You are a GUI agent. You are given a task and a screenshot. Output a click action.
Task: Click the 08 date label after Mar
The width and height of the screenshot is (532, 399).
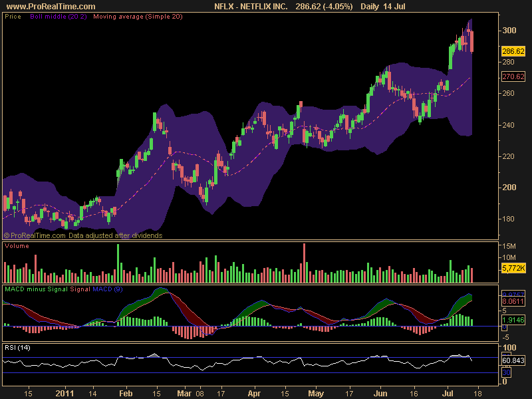199,394
